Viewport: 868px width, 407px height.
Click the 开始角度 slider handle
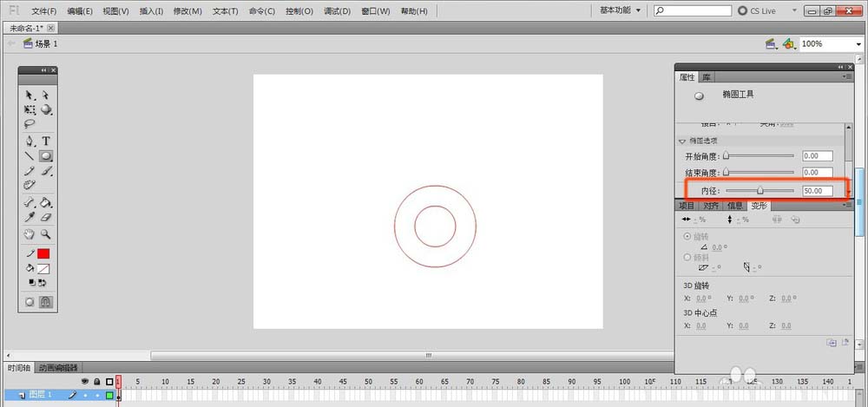(726, 156)
